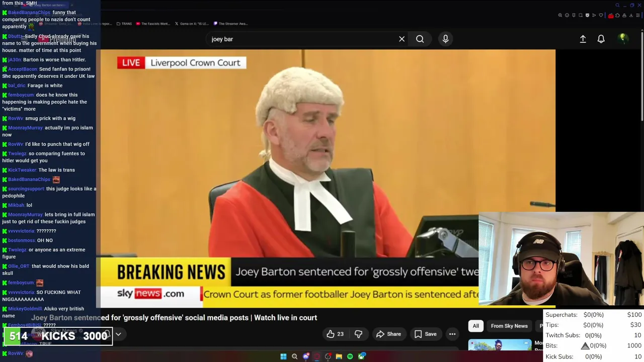Click the 'Superchats:' goal row label

(561, 315)
